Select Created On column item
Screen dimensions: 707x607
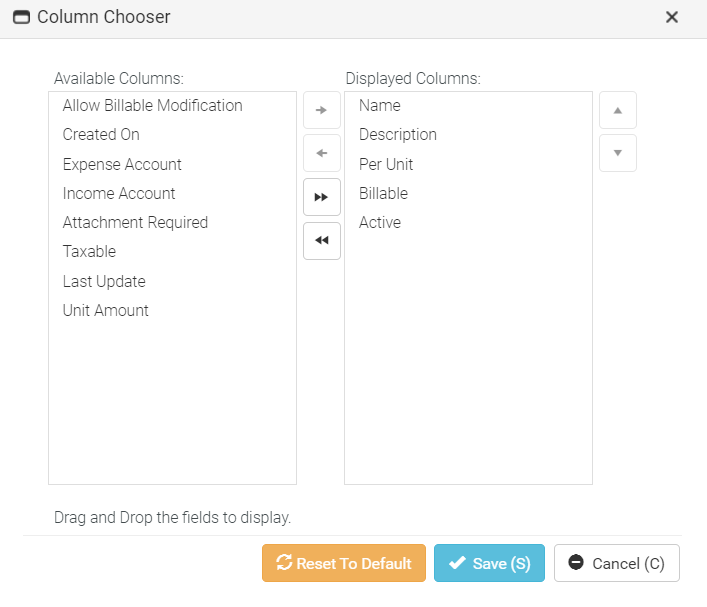(101, 134)
